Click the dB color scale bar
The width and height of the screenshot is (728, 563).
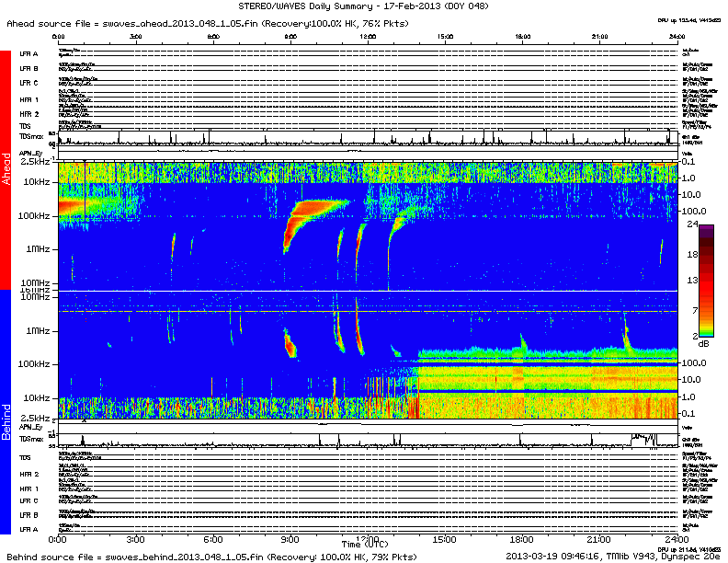coord(708,281)
